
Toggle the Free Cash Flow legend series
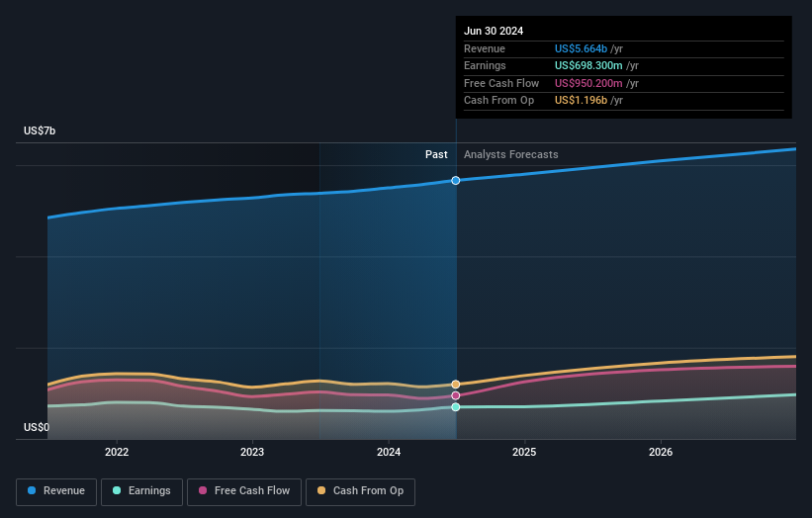[244, 491]
